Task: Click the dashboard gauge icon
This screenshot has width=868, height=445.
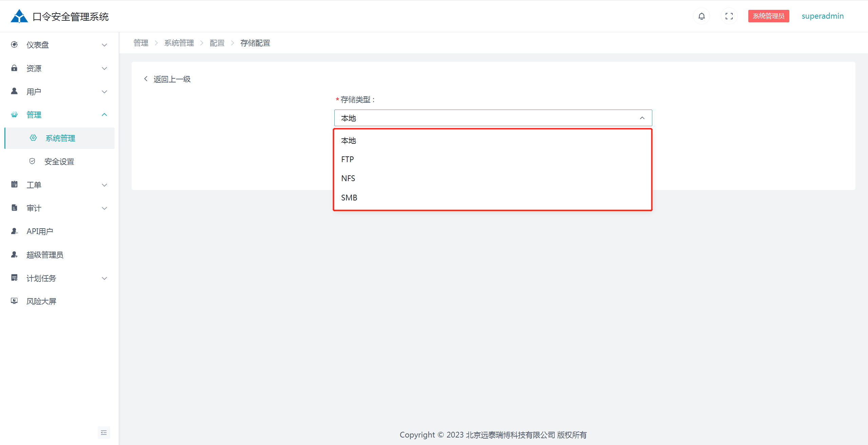Action: pos(14,44)
